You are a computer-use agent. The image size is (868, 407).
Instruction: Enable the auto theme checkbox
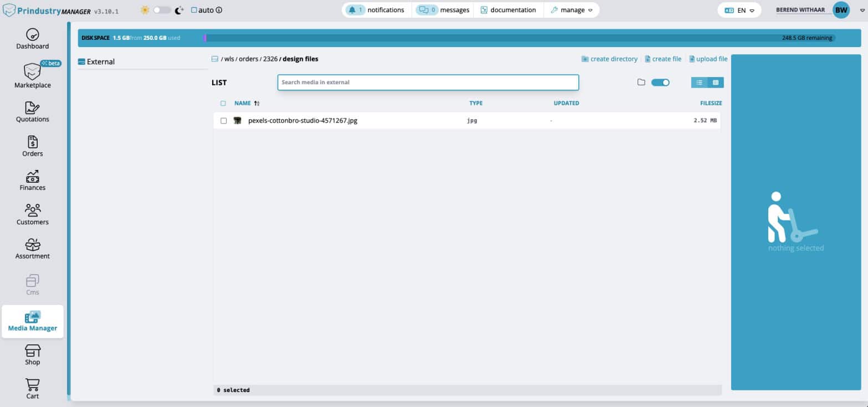[194, 10]
